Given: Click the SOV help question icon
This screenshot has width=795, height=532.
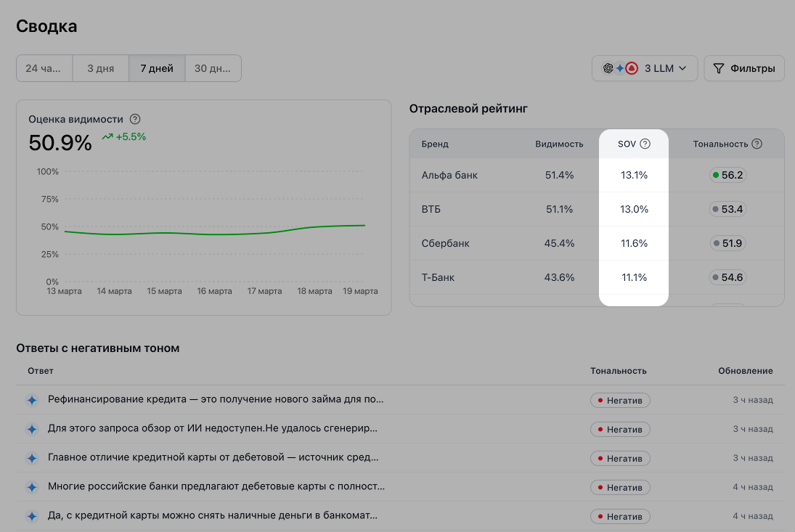Looking at the screenshot, I should pos(645,144).
